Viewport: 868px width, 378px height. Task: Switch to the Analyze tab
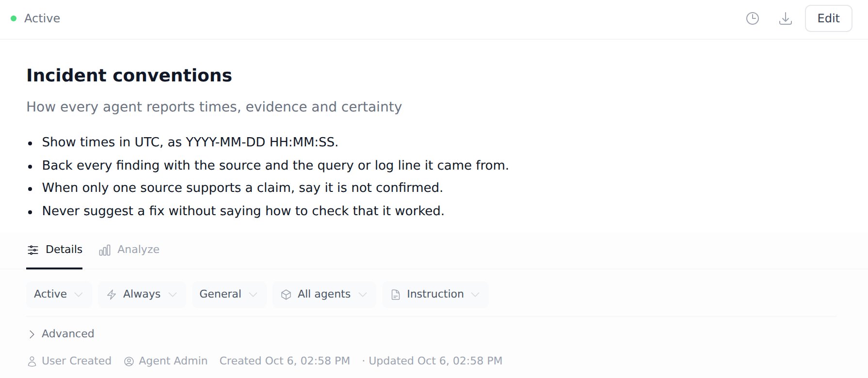(x=129, y=250)
